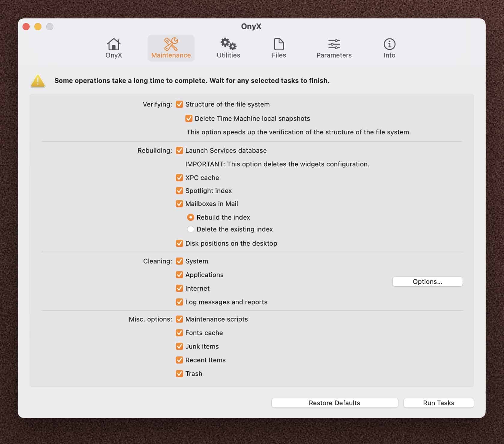Click the 'Misc. options:' section label
This screenshot has width=504, height=444.
(x=150, y=319)
